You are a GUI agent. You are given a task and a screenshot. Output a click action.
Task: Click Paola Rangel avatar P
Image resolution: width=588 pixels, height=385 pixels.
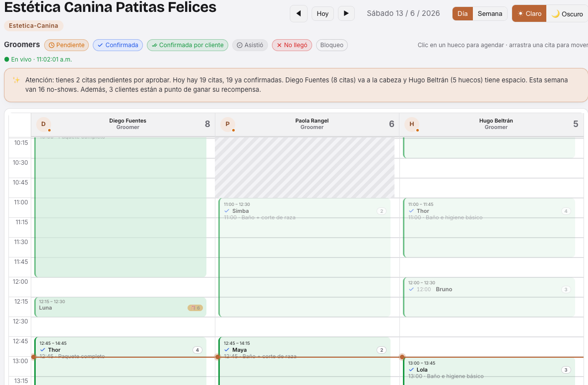(x=228, y=124)
